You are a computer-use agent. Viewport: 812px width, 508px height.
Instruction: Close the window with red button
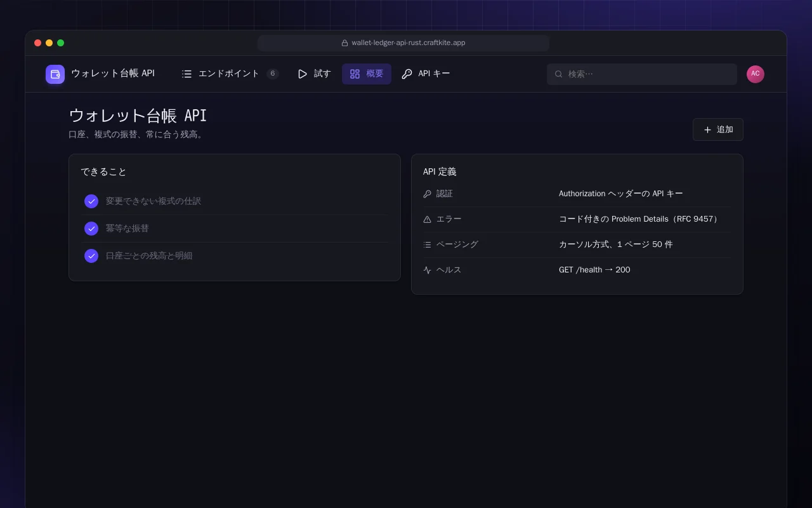tap(38, 43)
